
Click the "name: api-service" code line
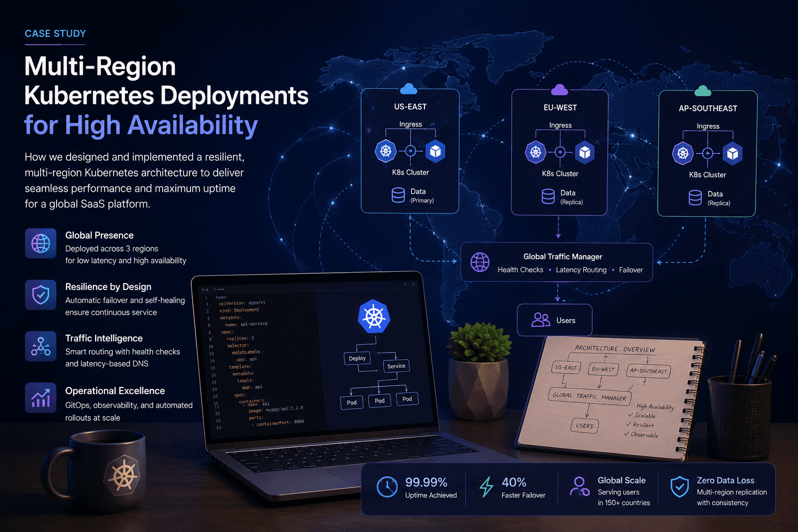[246, 324]
